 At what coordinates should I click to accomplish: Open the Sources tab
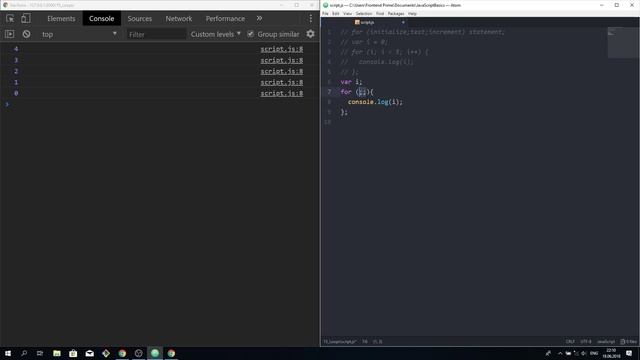[x=140, y=18]
